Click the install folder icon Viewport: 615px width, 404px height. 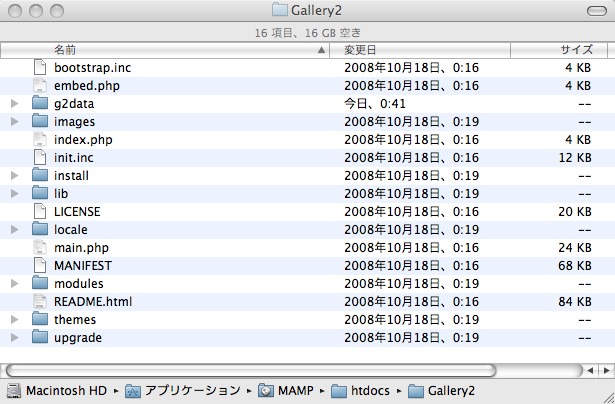[40, 175]
